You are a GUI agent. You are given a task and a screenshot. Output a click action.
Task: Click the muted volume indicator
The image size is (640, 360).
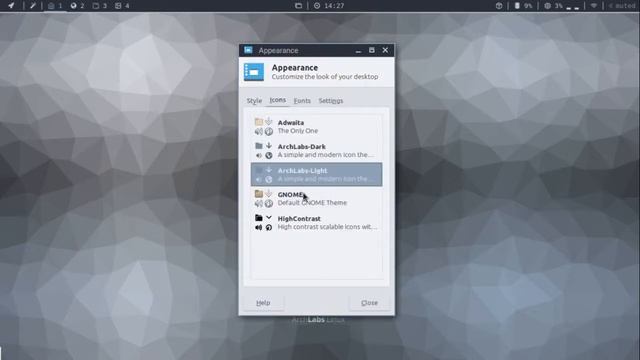tap(622, 6)
